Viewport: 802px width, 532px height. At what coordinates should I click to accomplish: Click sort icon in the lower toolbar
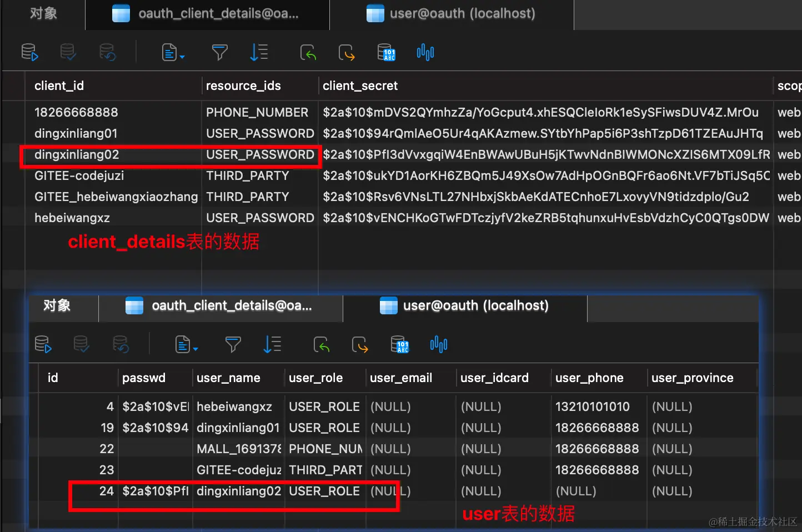tap(272, 344)
